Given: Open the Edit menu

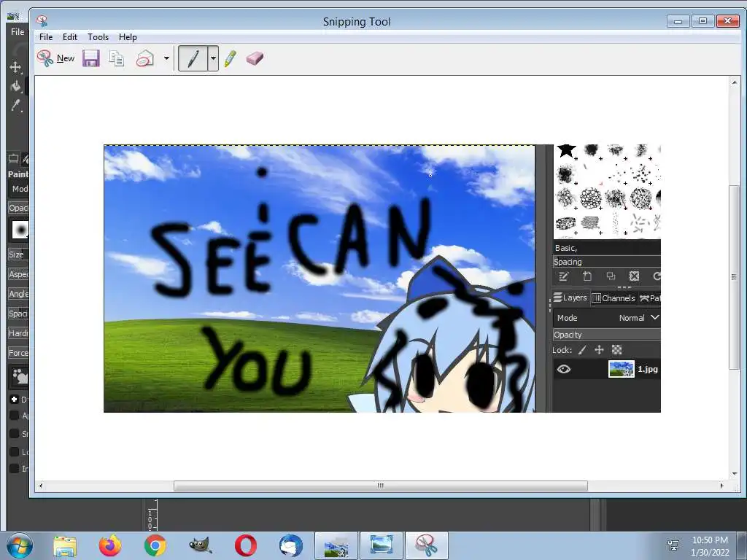Looking at the screenshot, I should (69, 36).
